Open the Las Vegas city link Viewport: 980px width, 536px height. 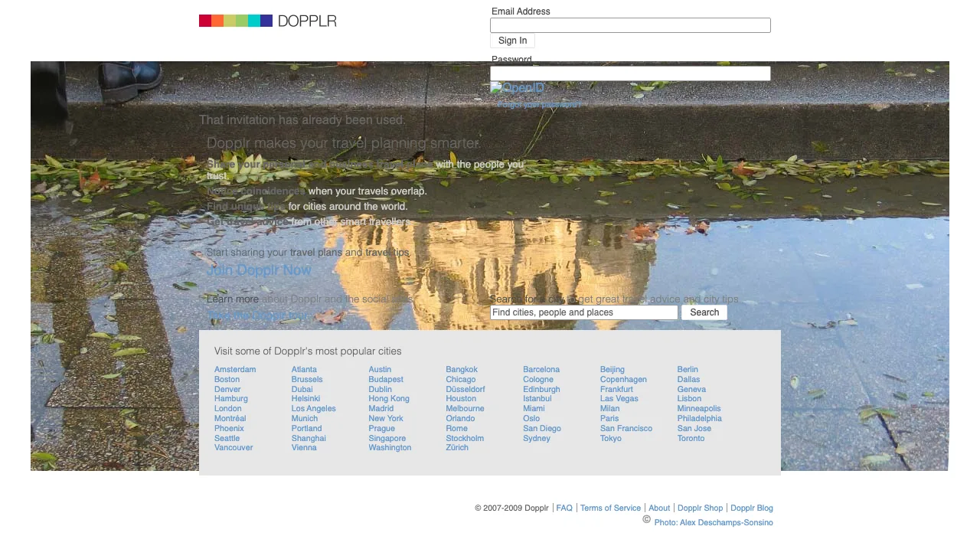[x=619, y=399]
